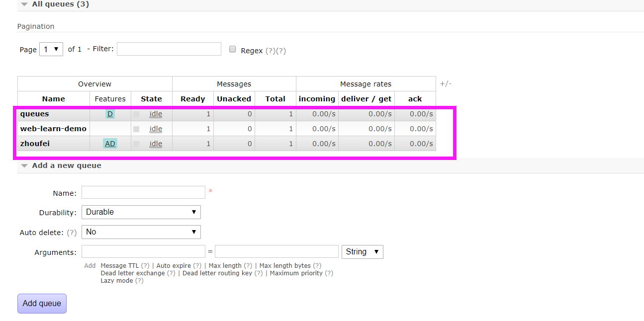Open the first Regex help (?) link
The height and width of the screenshot is (321, 644).
(270, 51)
